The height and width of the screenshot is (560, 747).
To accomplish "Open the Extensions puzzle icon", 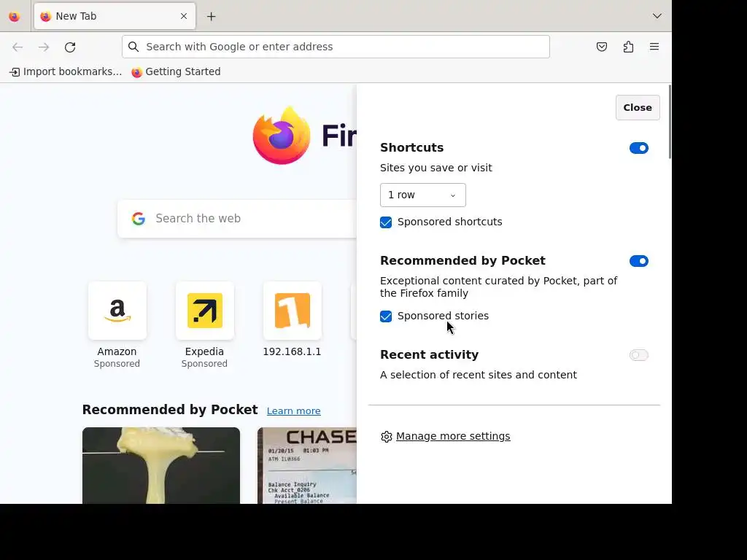I will (x=628, y=47).
